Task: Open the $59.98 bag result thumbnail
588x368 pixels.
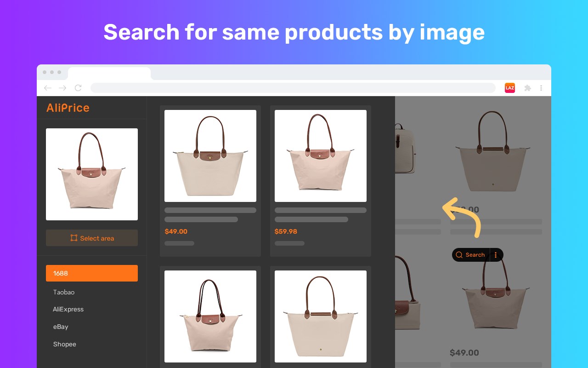Action: [321, 156]
